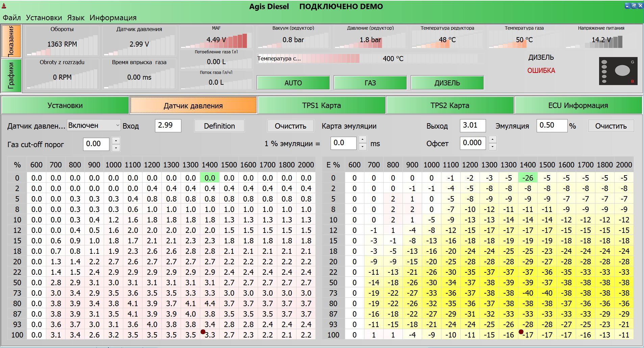This screenshot has width=644, height=348.
Task: Click the Температура редуктора 48 °C gauge
Action: [x=447, y=37]
